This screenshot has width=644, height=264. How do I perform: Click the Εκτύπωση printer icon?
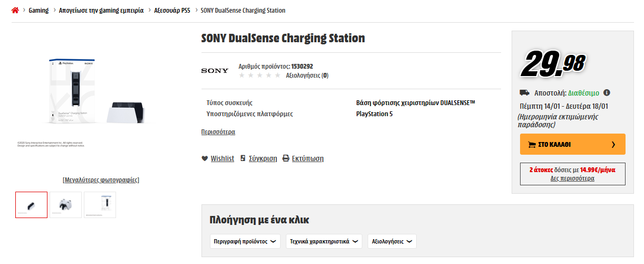pos(286,158)
